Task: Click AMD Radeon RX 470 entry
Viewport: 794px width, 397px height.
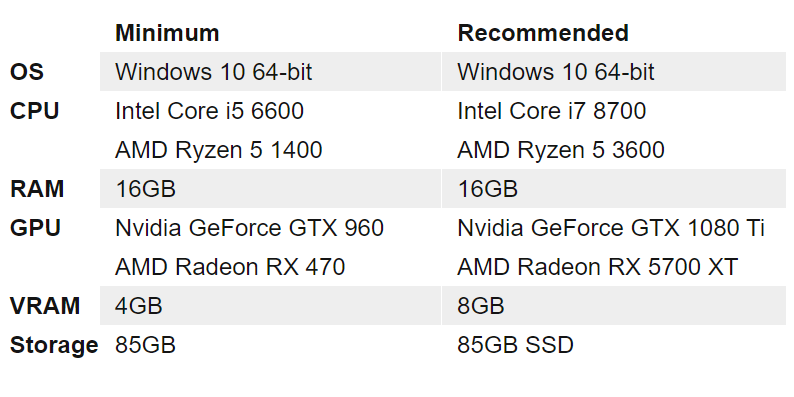Action: [x=230, y=267]
